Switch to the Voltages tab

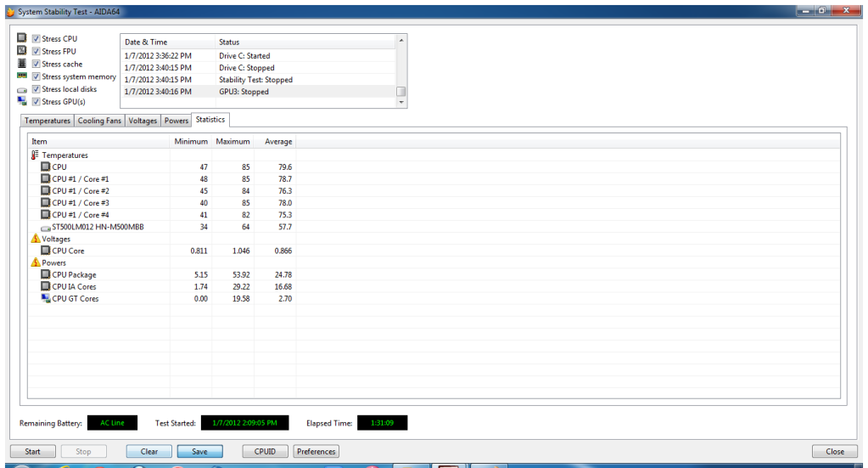tap(143, 121)
